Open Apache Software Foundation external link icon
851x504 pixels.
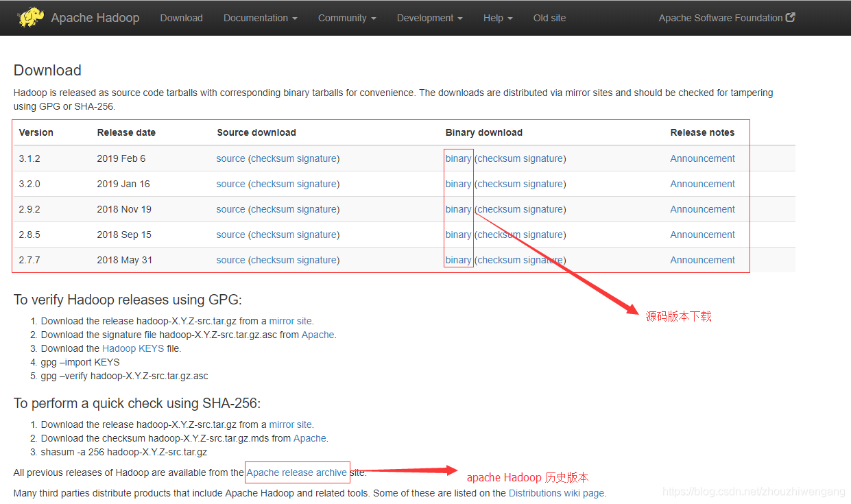(x=791, y=18)
